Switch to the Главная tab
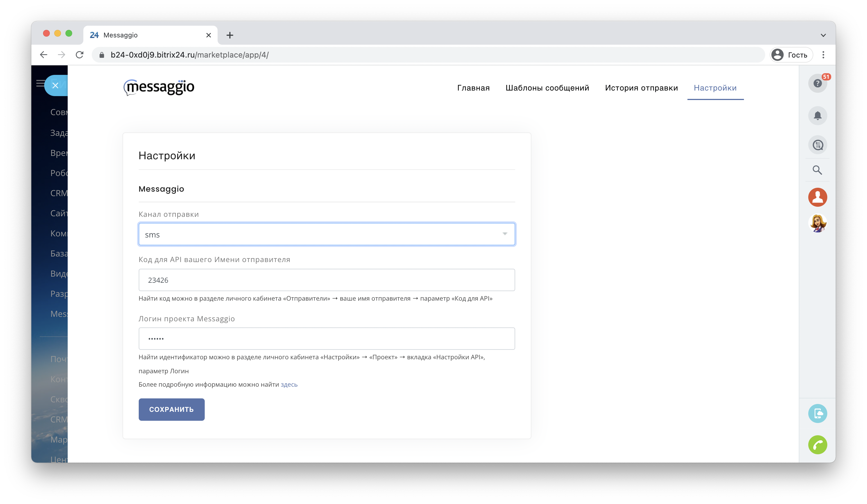Screen dimensions: 867x504 coord(473,88)
